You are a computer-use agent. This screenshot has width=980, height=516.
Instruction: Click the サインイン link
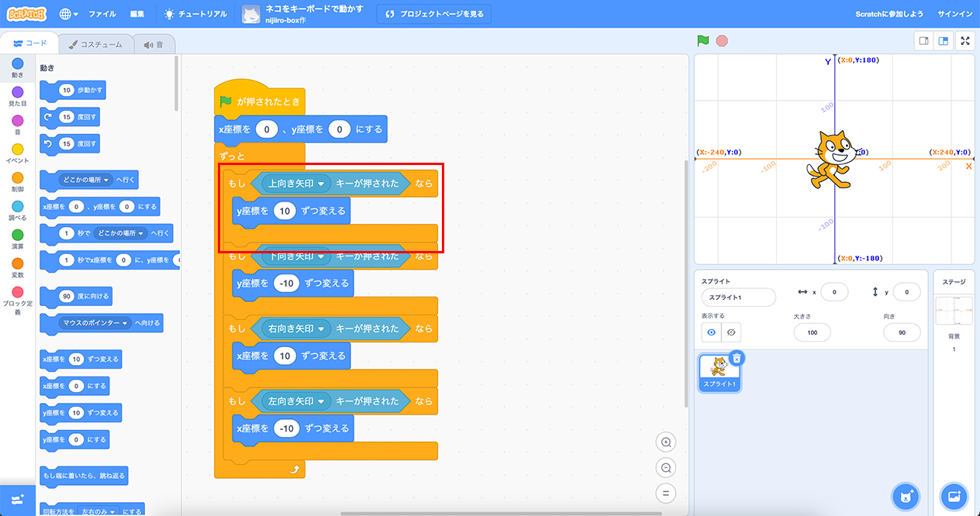954,14
